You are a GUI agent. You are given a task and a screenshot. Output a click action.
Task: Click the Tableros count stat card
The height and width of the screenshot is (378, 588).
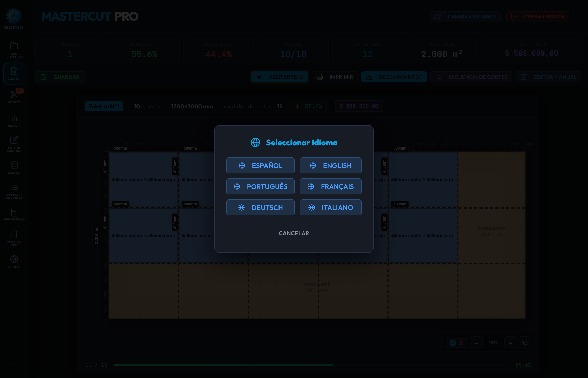[x=70, y=51]
